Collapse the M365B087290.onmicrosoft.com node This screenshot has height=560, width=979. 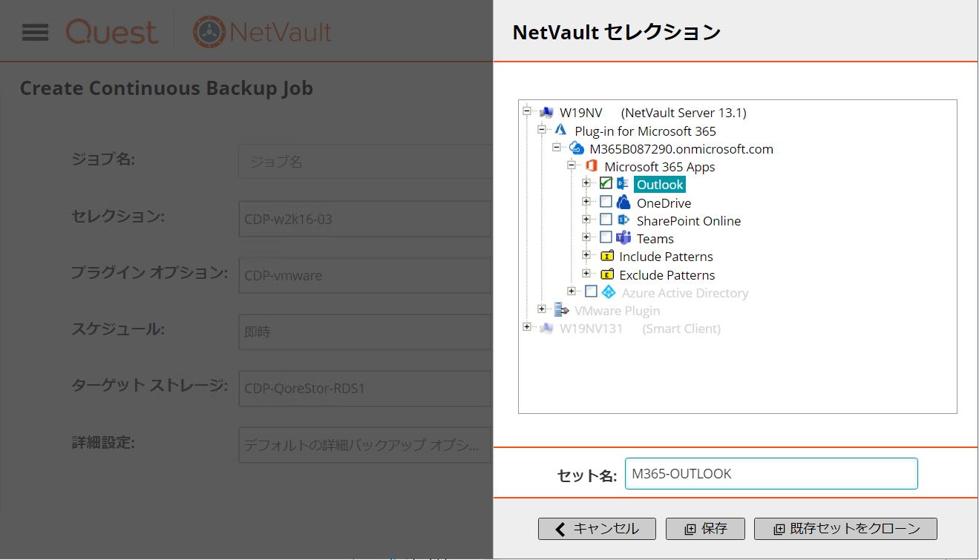(557, 147)
